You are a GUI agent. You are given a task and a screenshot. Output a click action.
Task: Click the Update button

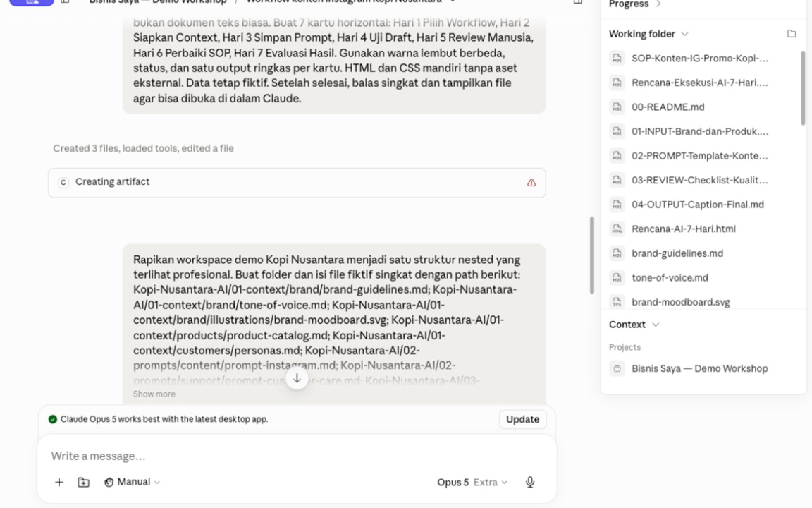[x=522, y=419]
